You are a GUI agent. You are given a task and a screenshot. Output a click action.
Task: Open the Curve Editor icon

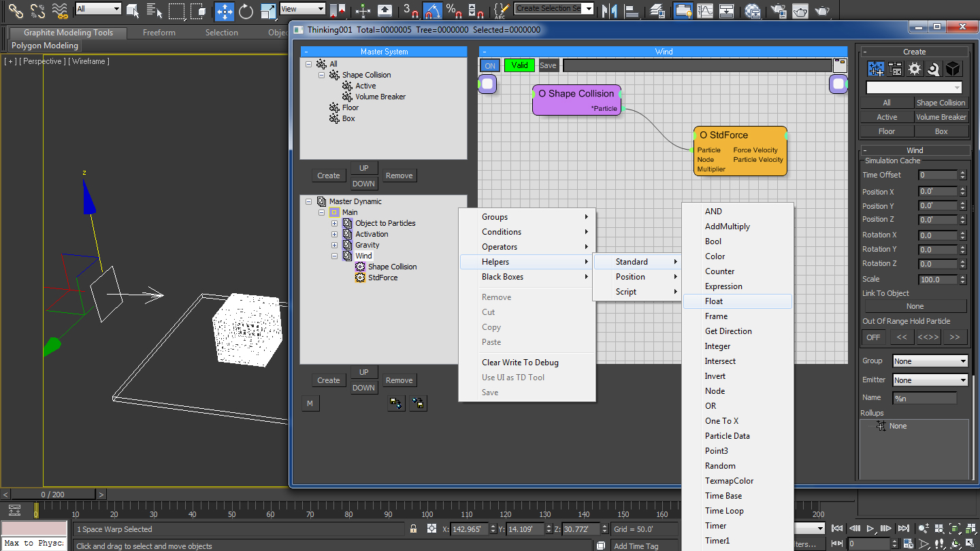[x=706, y=10]
